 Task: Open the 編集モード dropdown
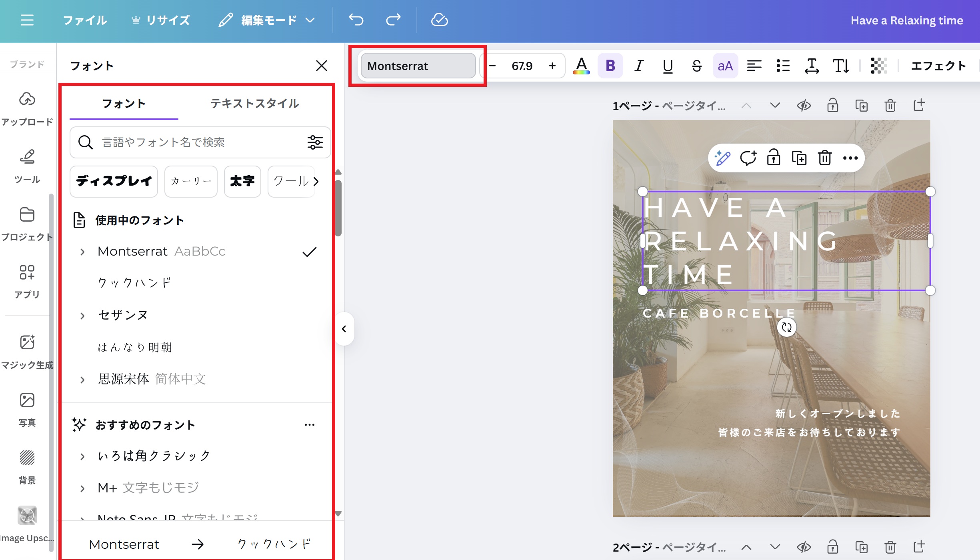pos(267,20)
